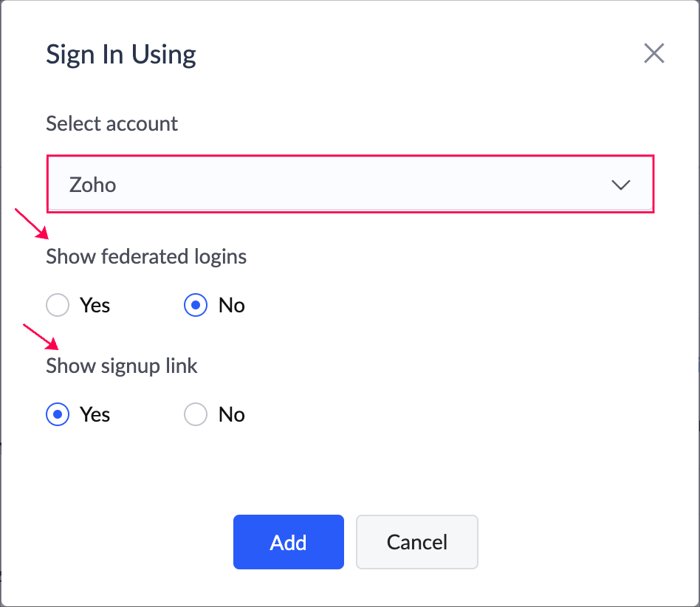This screenshot has width=700, height=607.
Task: Close the Sign In Using dialog
Action: pyautogui.click(x=654, y=54)
